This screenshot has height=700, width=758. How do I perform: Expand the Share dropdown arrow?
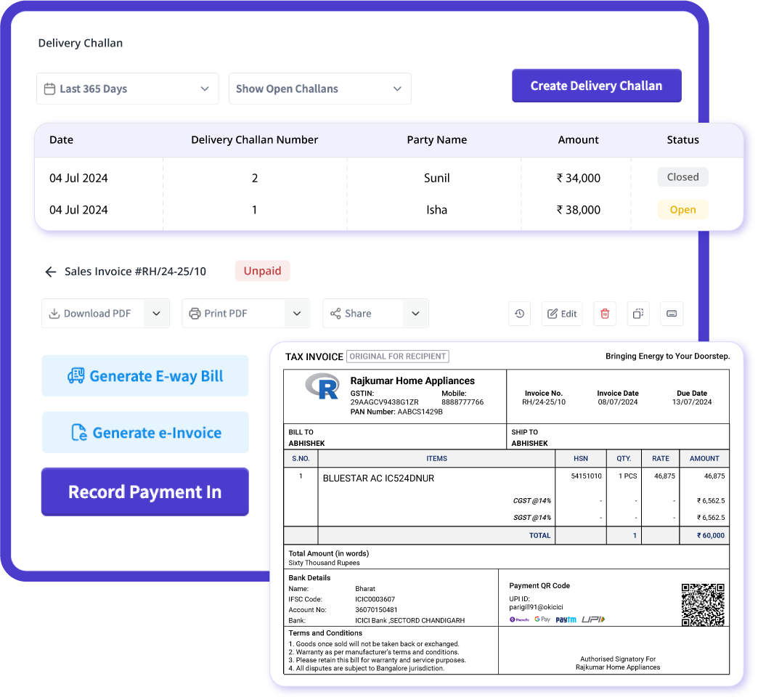pyautogui.click(x=415, y=313)
